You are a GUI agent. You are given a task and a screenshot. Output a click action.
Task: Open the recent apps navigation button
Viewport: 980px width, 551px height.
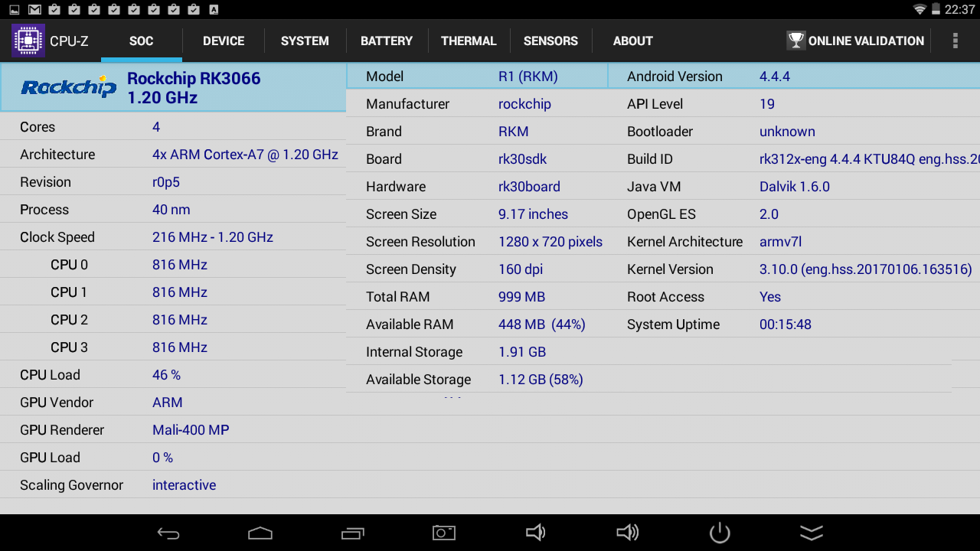352,533
